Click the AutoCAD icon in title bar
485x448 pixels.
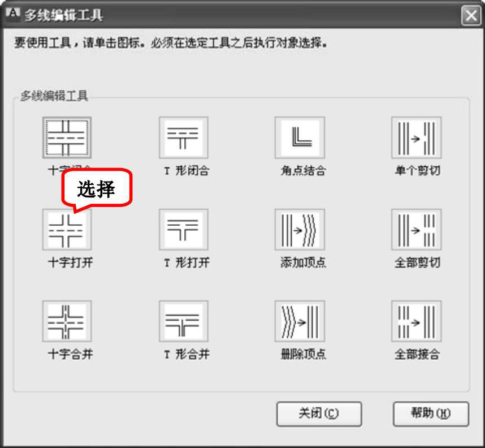(13, 14)
